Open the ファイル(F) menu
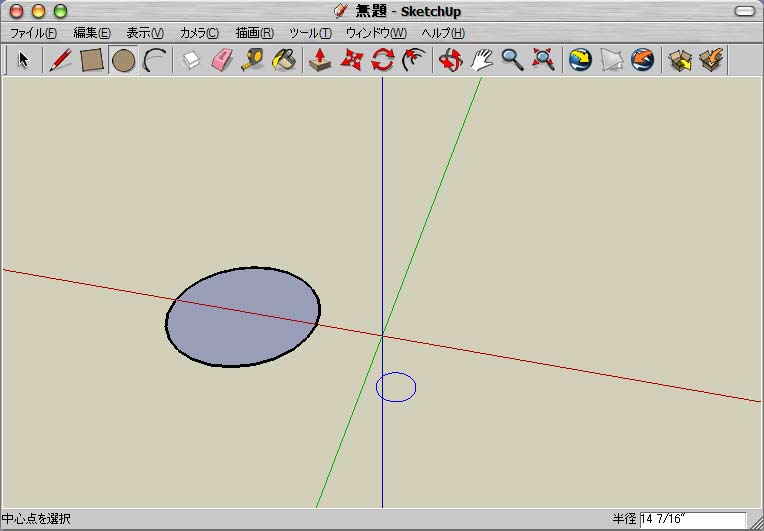Image resolution: width=764 pixels, height=531 pixels. [x=33, y=33]
